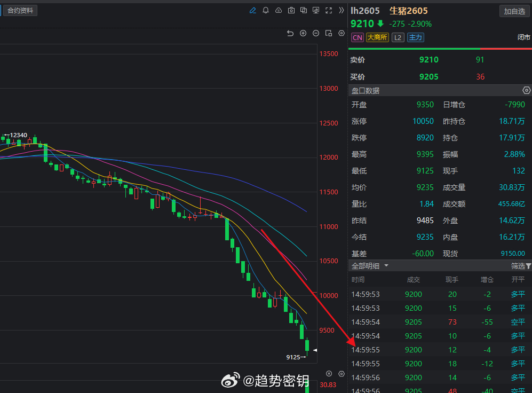Click the CN market tag
Image resolution: width=532 pixels, height=393 pixels.
coord(358,37)
